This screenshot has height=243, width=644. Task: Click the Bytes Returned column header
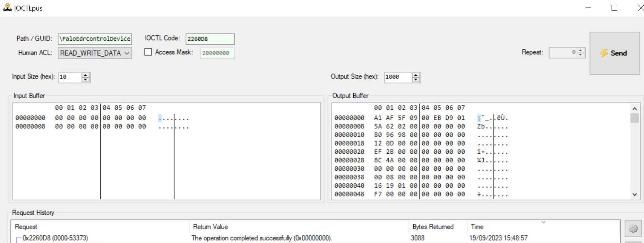tap(433, 227)
